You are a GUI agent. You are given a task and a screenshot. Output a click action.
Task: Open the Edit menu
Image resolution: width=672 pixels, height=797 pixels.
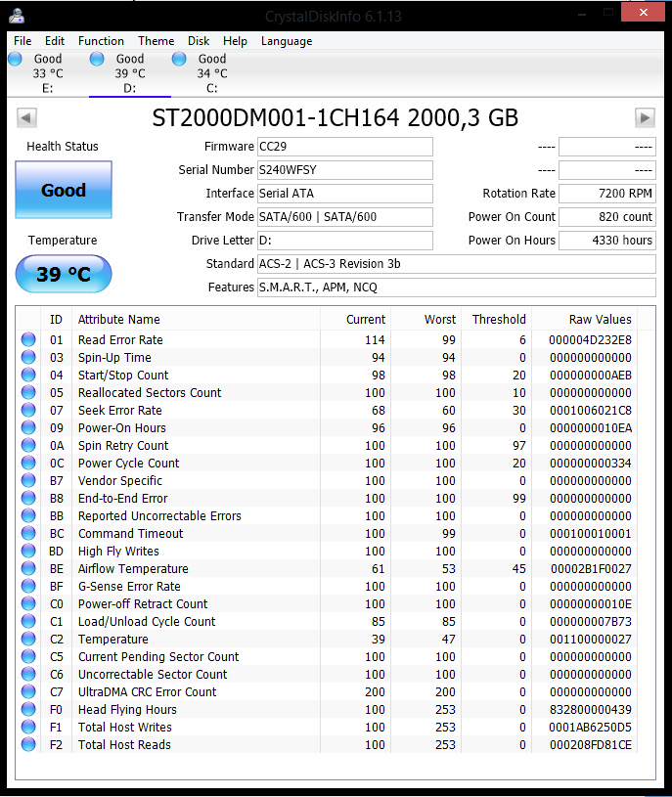pyautogui.click(x=55, y=41)
